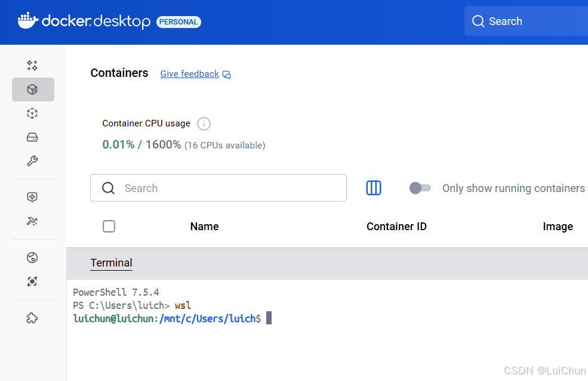
Task: Open the Builds wrench icon in sidebar
Action: [32, 161]
